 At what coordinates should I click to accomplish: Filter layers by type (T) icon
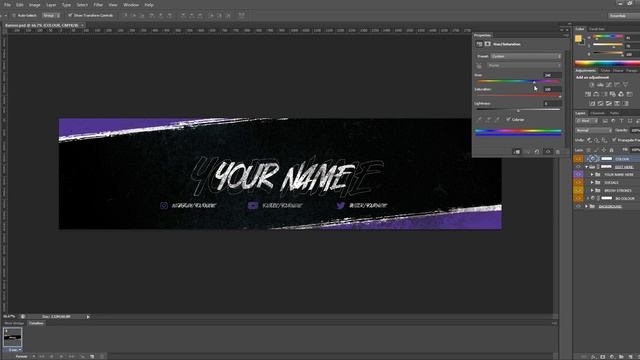click(621, 121)
